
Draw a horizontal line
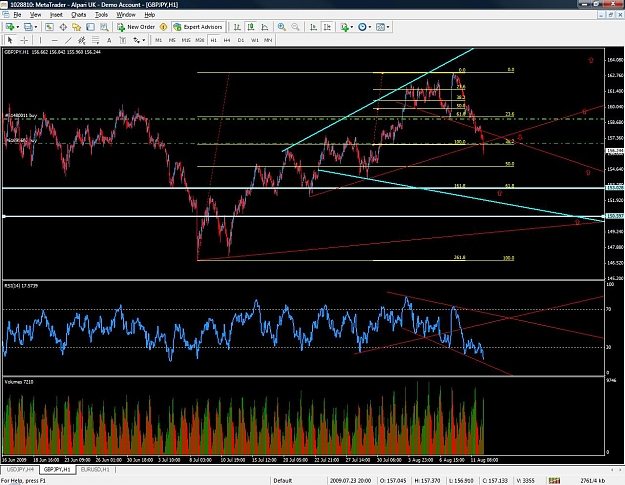(x=54, y=40)
